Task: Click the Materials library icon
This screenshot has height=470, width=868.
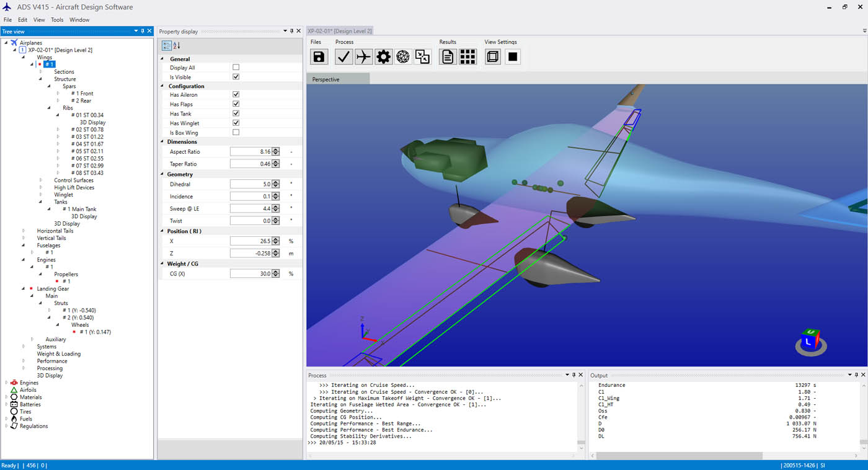Action: 14,397
